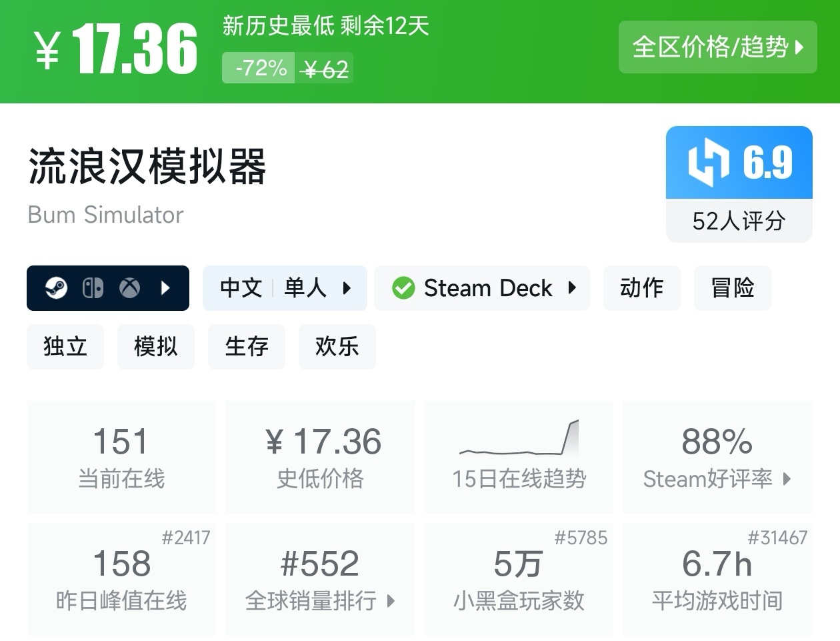Open the 151 当前在线 stat card
This screenshot has height=641, width=840.
coord(121,457)
